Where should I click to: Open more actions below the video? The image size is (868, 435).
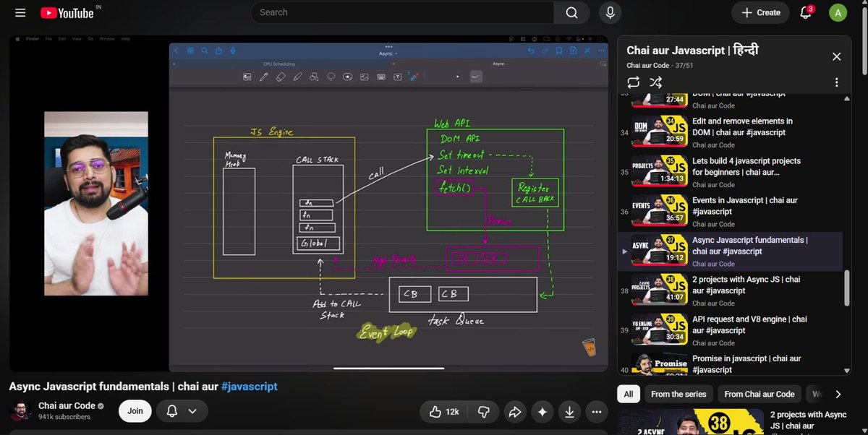point(596,411)
